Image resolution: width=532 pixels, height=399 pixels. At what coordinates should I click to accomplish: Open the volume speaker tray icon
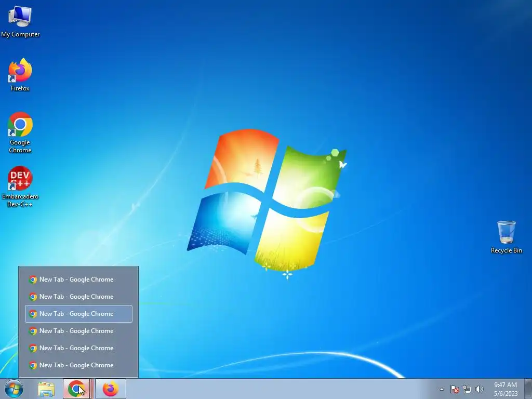tap(479, 389)
